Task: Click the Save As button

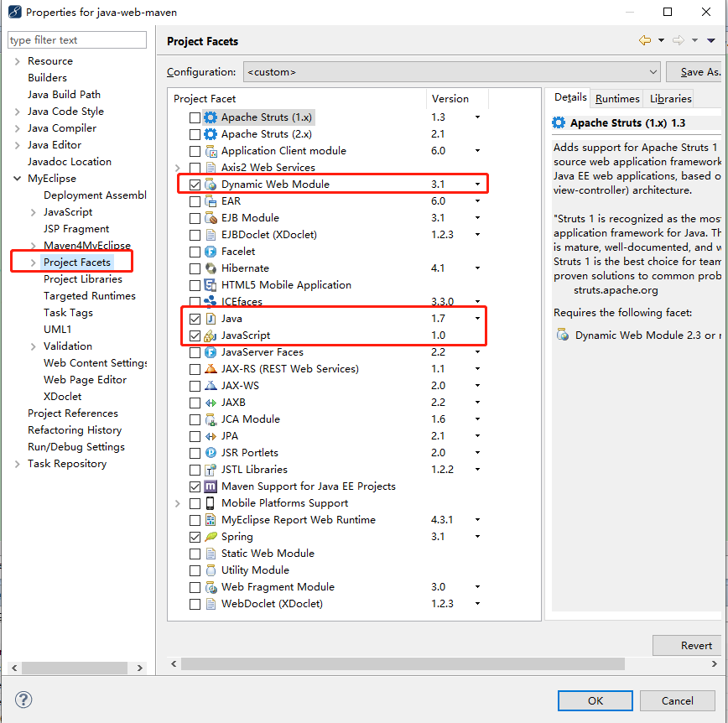Action: tap(694, 72)
